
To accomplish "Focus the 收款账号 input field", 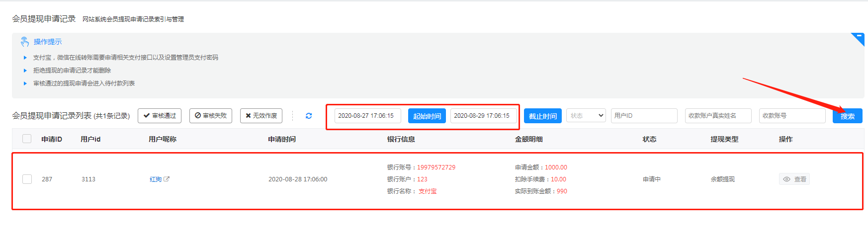I will pos(792,116).
